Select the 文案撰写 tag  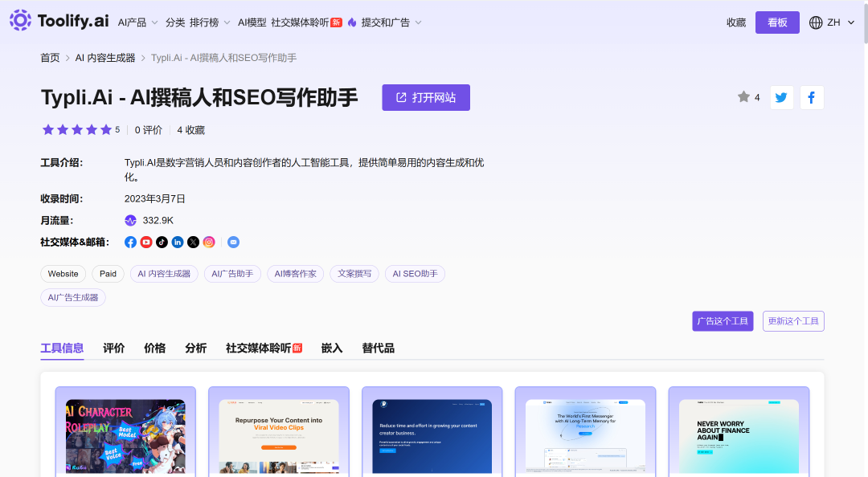click(x=354, y=274)
